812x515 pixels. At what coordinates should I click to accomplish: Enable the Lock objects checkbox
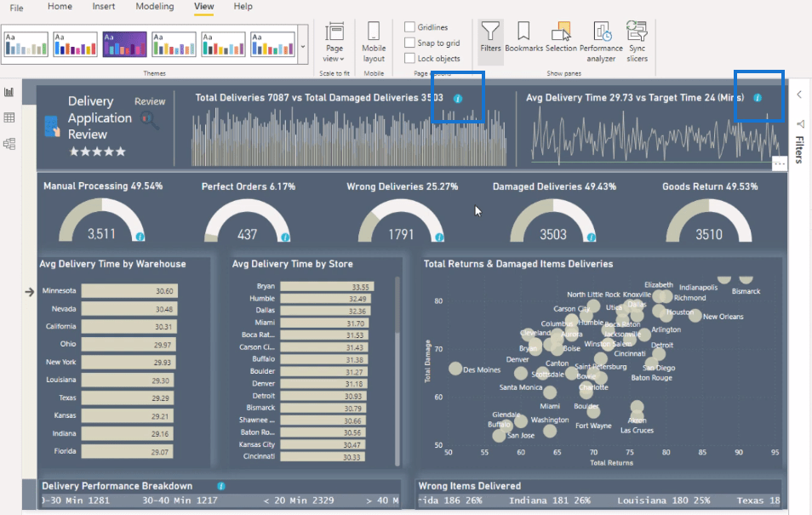point(409,58)
